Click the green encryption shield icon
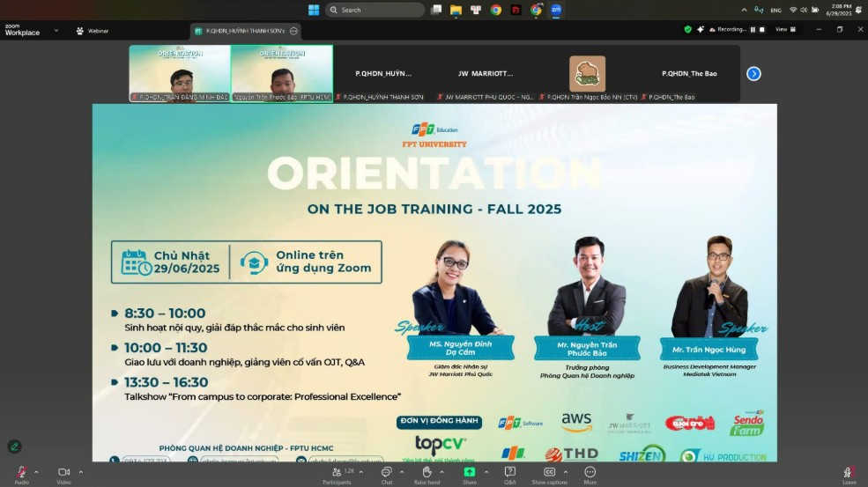Viewport: 868px width, 487px height. pyautogui.click(x=687, y=29)
